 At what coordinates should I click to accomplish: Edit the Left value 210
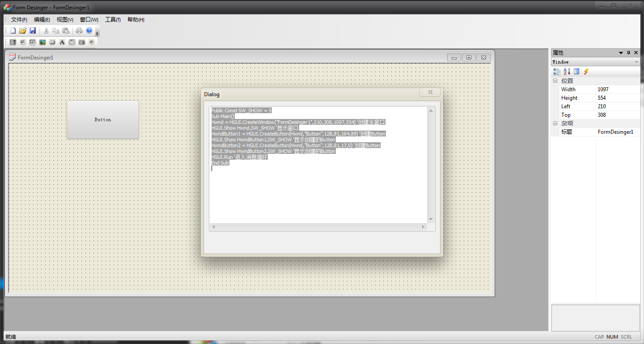[x=618, y=106]
